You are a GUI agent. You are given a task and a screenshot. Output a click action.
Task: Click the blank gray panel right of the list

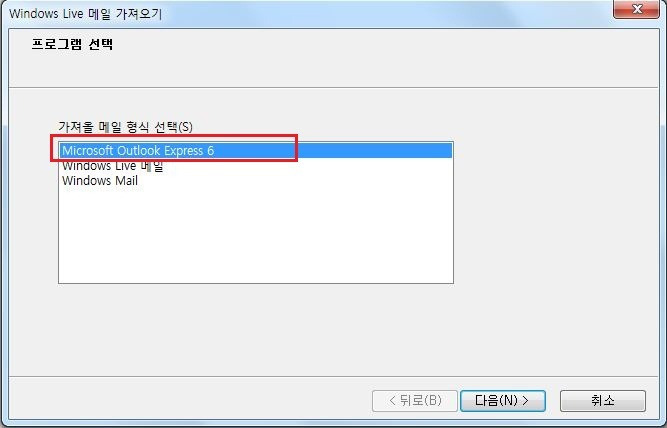point(555,213)
